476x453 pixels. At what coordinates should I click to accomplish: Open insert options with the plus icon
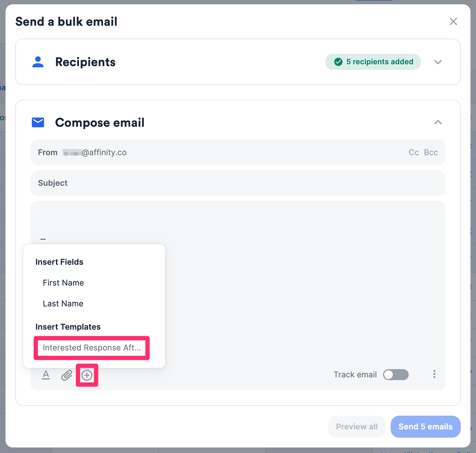point(87,375)
